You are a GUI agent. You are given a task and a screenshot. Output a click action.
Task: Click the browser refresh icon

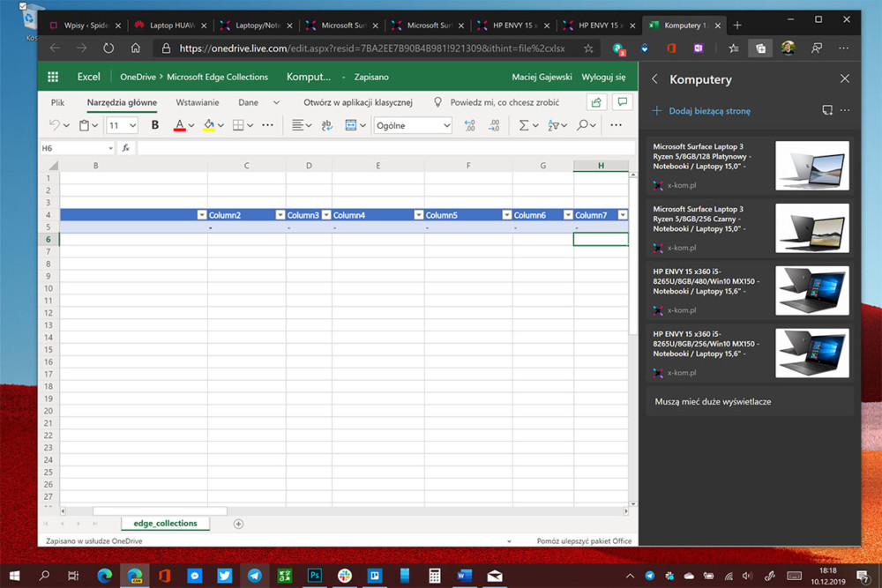click(108, 48)
